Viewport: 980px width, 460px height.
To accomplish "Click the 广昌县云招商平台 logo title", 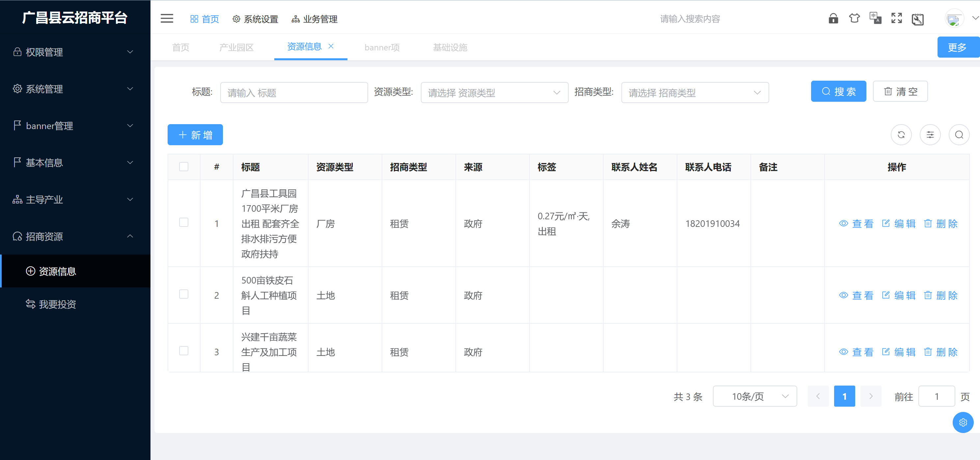I will (x=75, y=17).
